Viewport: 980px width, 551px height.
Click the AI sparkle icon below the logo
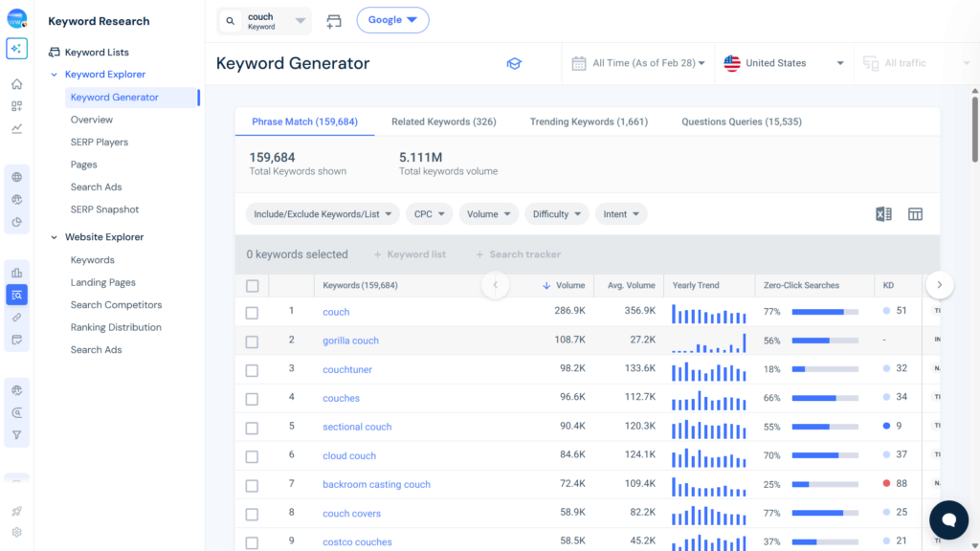pos(17,48)
